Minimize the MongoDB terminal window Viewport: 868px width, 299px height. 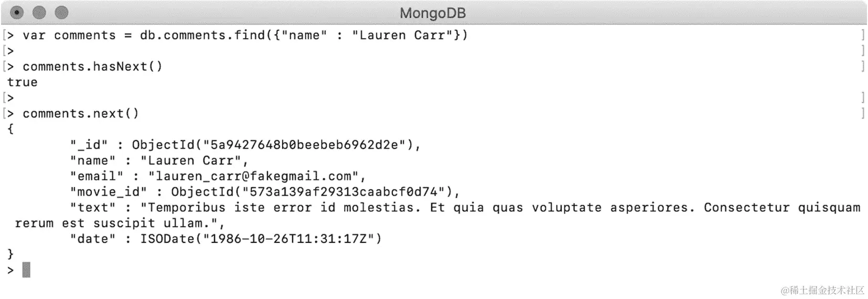pos(39,13)
